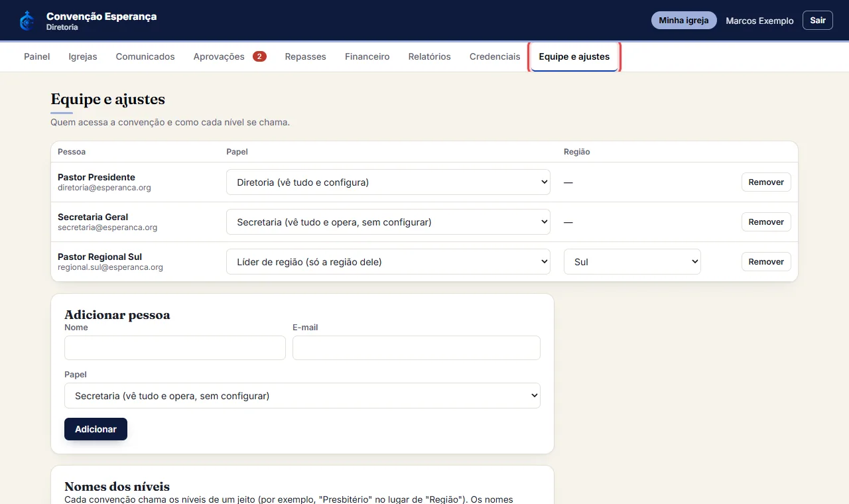
Task: Remove Secretaria Geral from the list
Action: [x=766, y=221]
